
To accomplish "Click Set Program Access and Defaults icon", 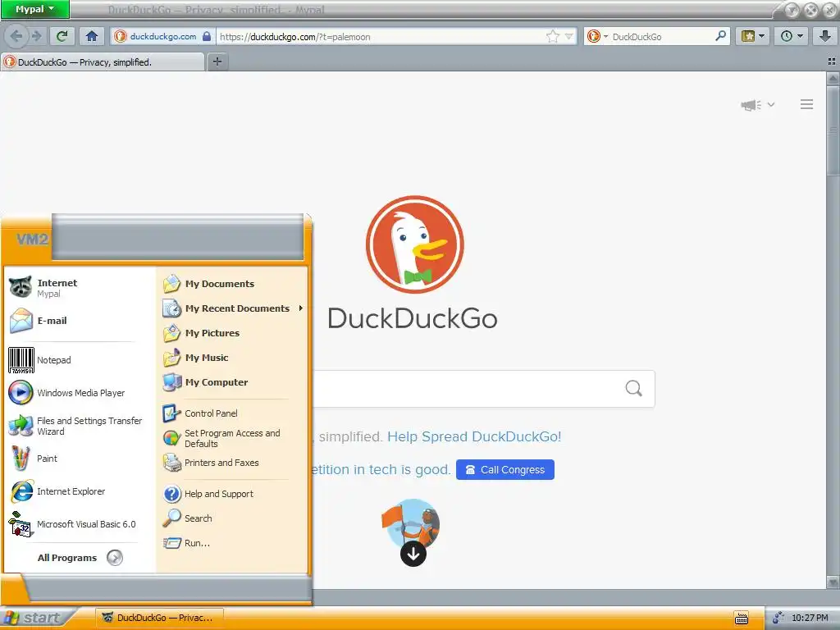I will coord(171,438).
